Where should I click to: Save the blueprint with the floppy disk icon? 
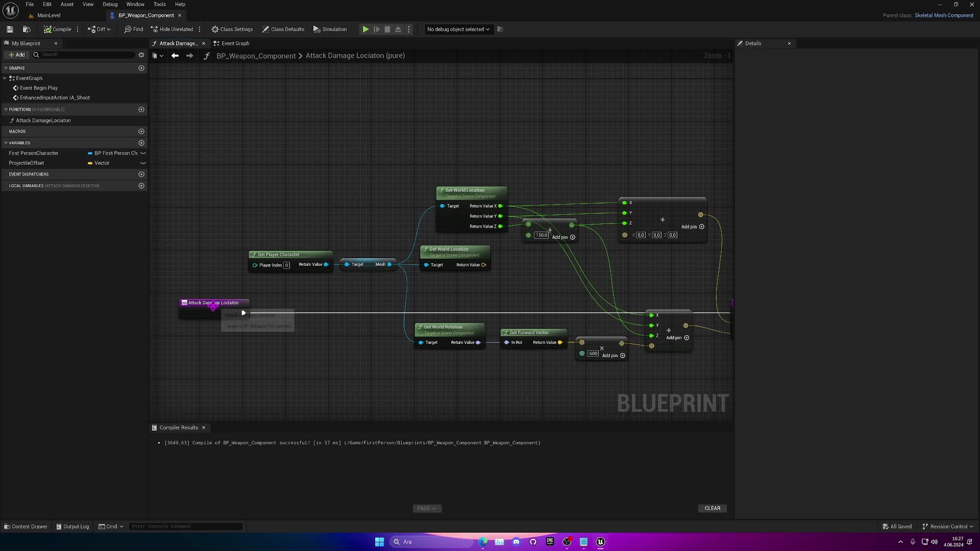click(x=10, y=30)
